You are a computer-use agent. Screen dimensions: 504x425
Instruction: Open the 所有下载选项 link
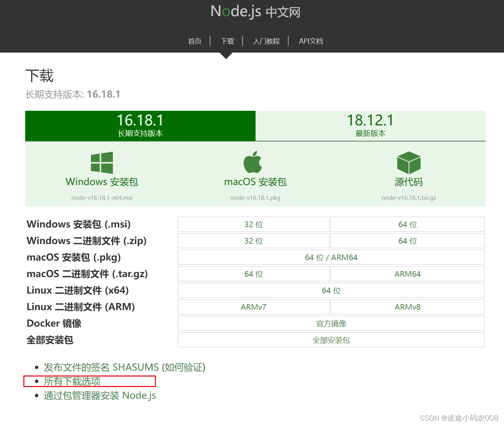tap(72, 381)
